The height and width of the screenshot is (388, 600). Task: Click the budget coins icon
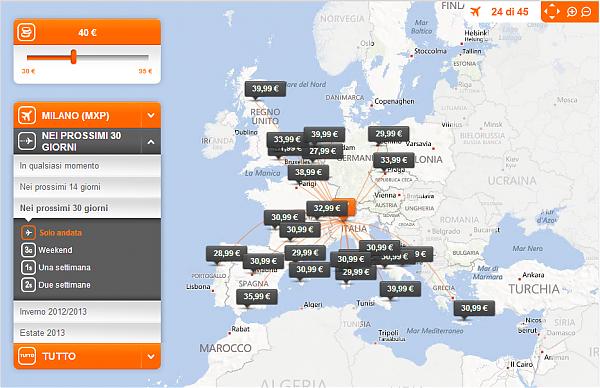[x=26, y=32]
